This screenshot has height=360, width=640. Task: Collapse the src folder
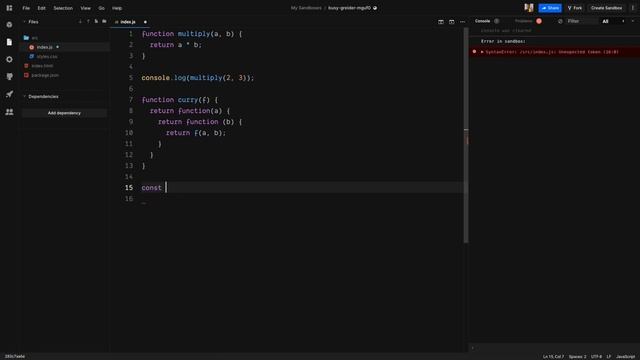(31, 38)
